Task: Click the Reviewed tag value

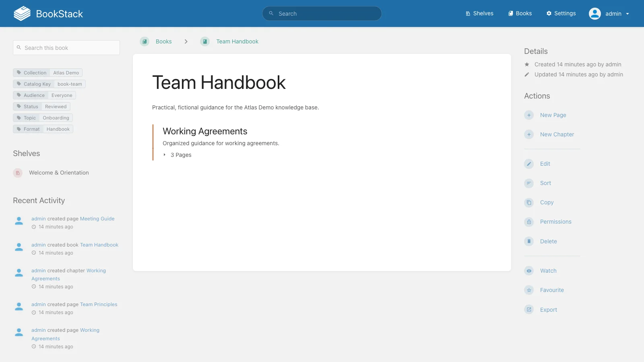Action: pyautogui.click(x=56, y=107)
